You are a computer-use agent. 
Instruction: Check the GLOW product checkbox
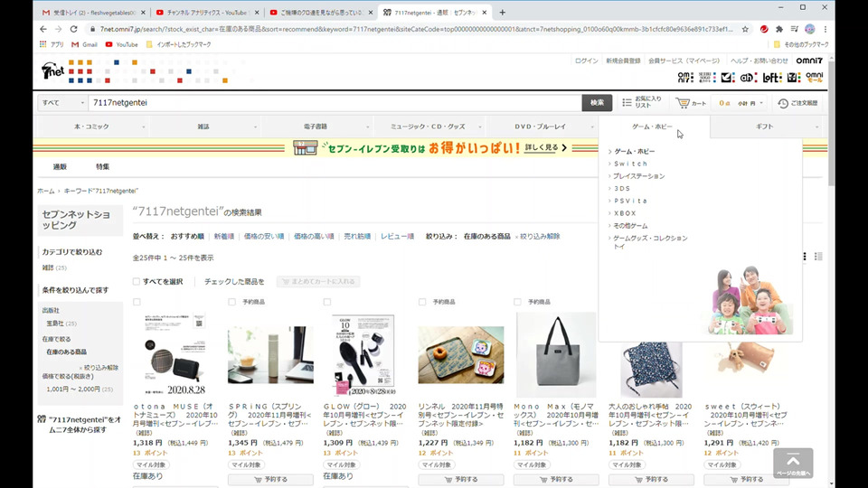(327, 302)
